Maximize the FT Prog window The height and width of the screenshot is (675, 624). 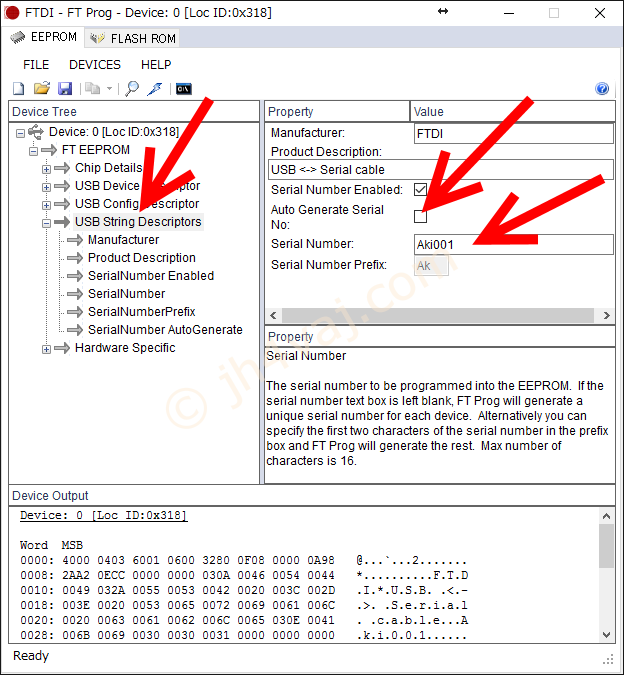tap(554, 13)
